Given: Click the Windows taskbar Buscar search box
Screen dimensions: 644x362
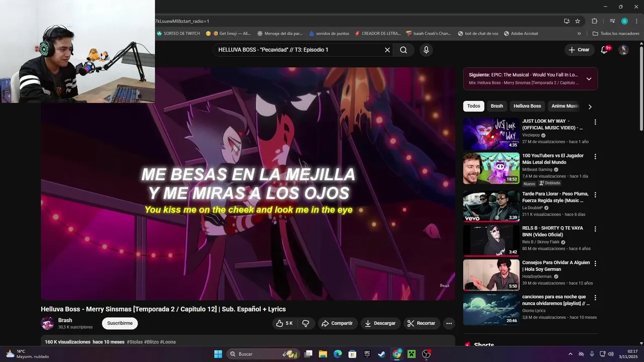Looking at the screenshot, I should pyautogui.click(x=263, y=354).
